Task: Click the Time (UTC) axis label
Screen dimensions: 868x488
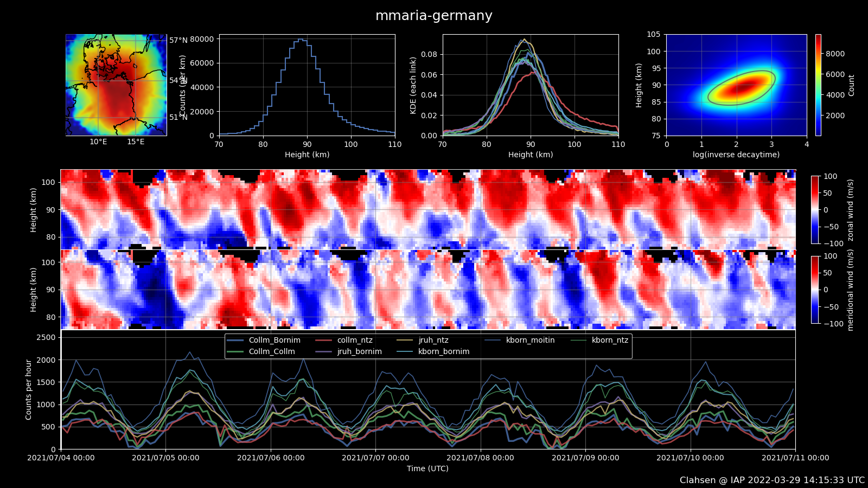Action: pos(428,469)
